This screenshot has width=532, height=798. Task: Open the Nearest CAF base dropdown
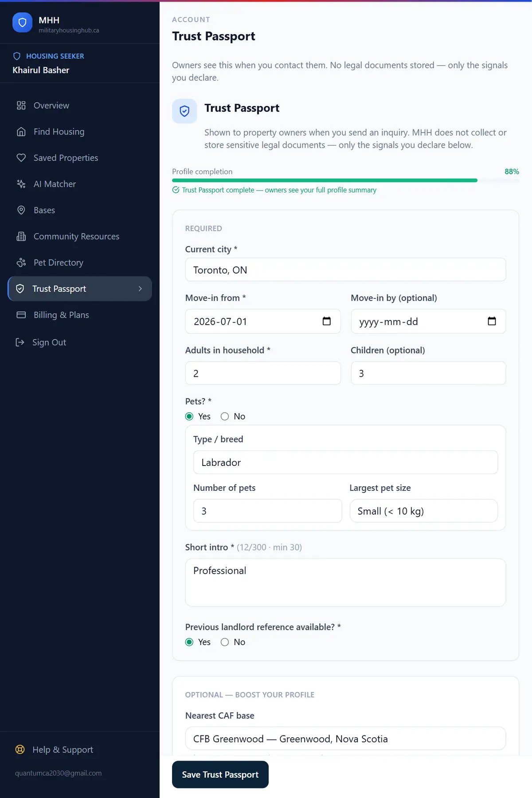[345, 739]
